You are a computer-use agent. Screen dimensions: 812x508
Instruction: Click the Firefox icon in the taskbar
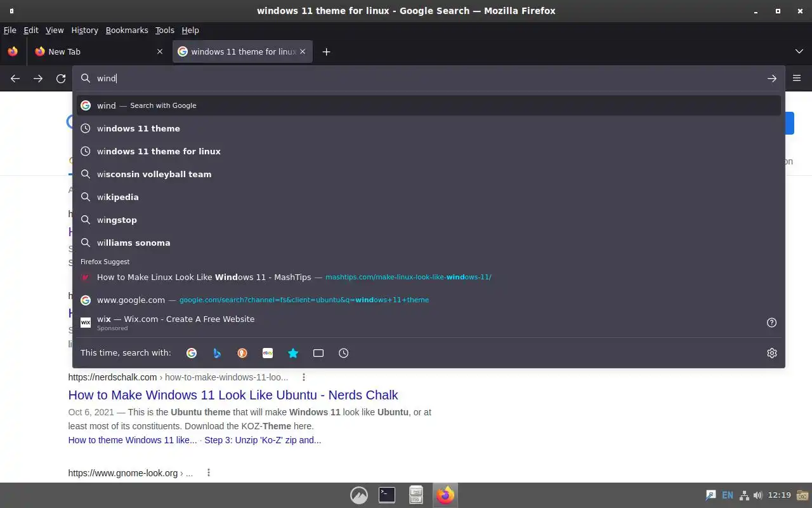pos(445,495)
